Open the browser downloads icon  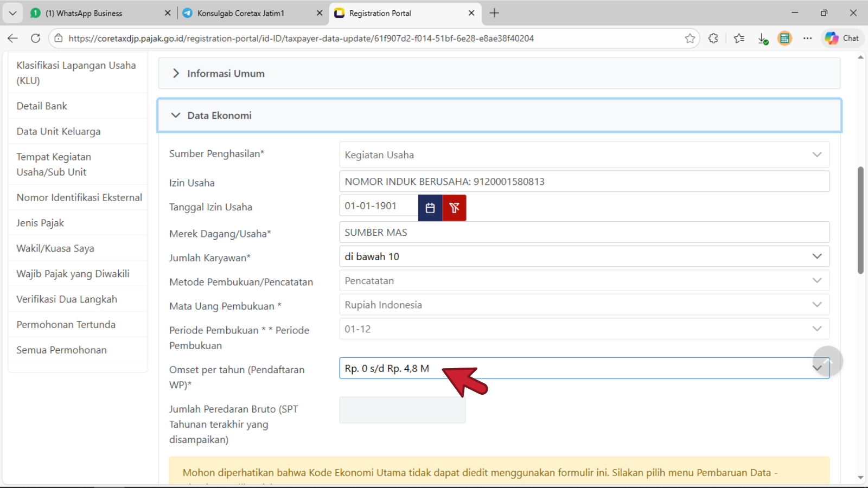pyautogui.click(x=763, y=38)
